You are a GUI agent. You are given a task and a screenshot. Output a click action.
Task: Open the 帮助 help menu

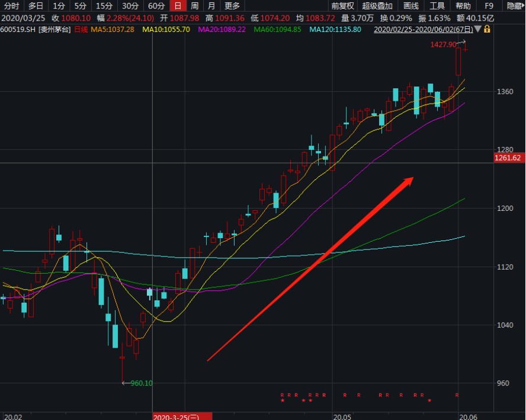(463, 6)
